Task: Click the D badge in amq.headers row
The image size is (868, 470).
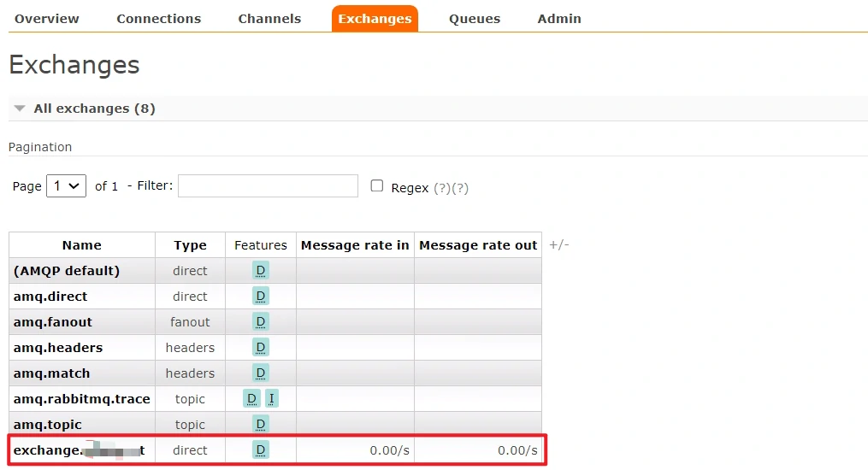Action: [x=261, y=348]
